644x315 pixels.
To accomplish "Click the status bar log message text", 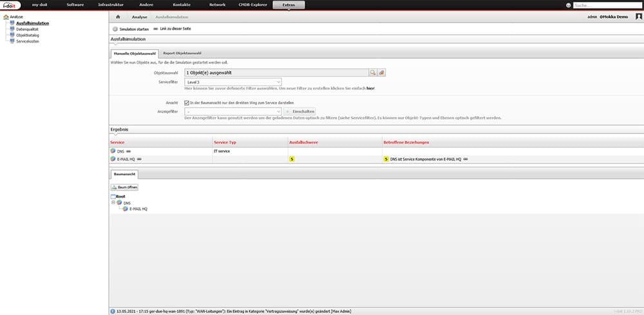I will 234,312.
